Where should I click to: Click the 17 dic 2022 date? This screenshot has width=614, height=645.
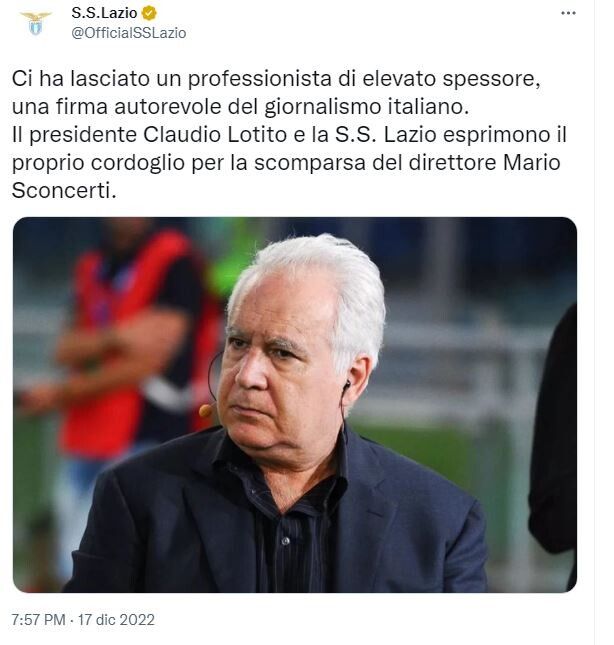pos(116,619)
